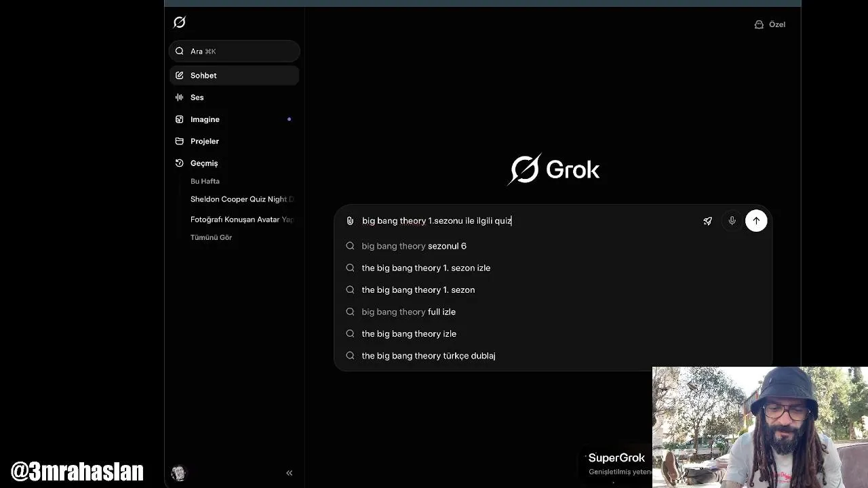Click the microphone dictation icon
This screenshot has width=868, height=488.
(x=732, y=220)
